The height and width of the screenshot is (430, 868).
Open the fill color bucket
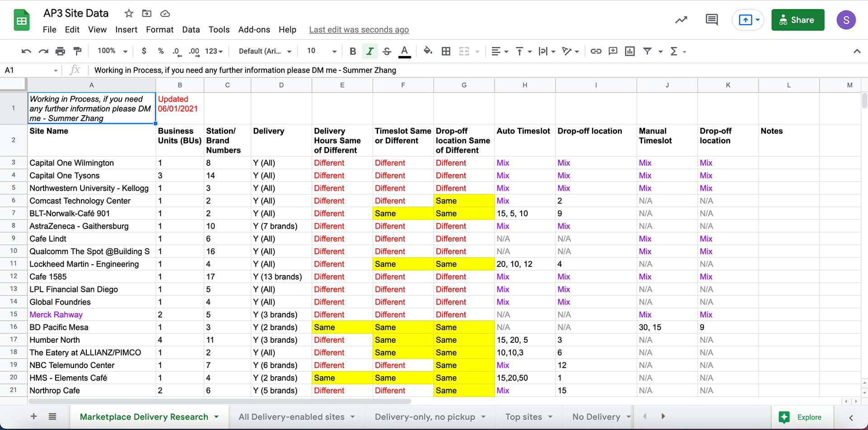coord(428,51)
